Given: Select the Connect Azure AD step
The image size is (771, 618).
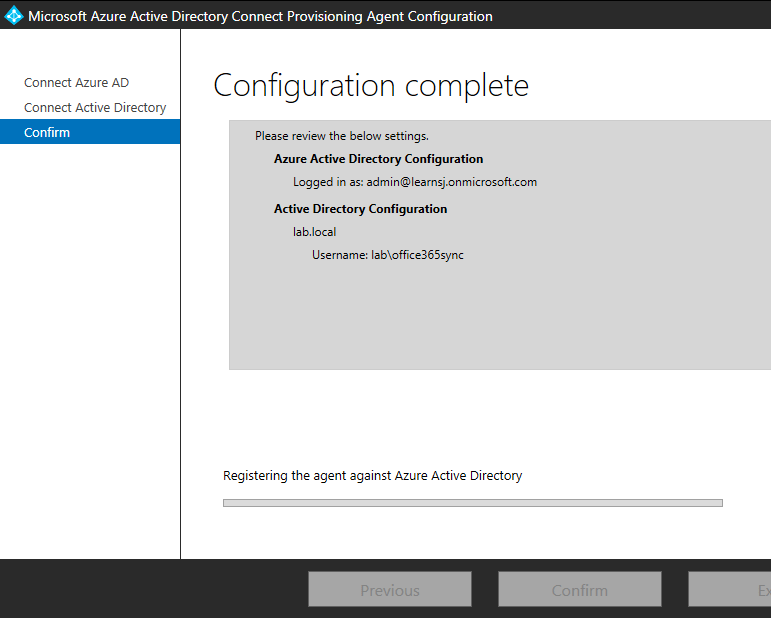Looking at the screenshot, I should point(76,83).
